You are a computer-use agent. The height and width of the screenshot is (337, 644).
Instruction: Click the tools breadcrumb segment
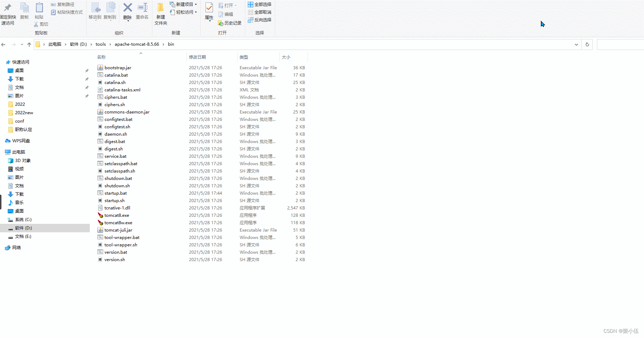pyautogui.click(x=101, y=44)
